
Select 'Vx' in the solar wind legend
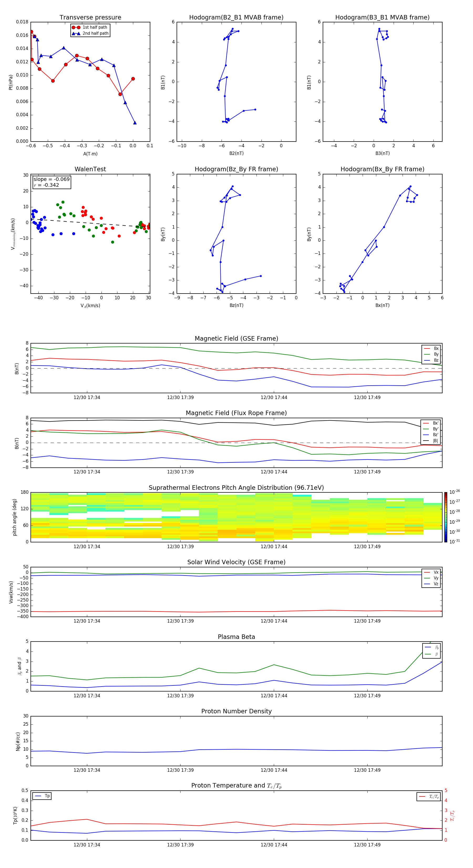tap(431, 572)
